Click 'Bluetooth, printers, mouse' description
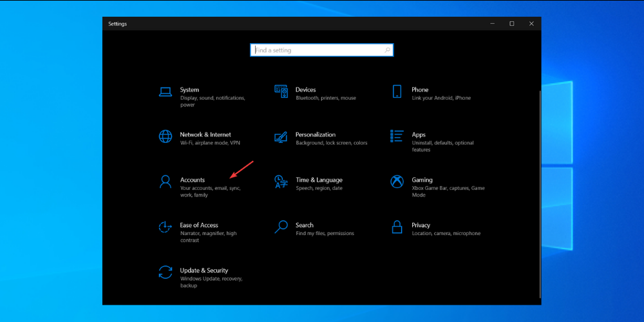 tap(326, 98)
